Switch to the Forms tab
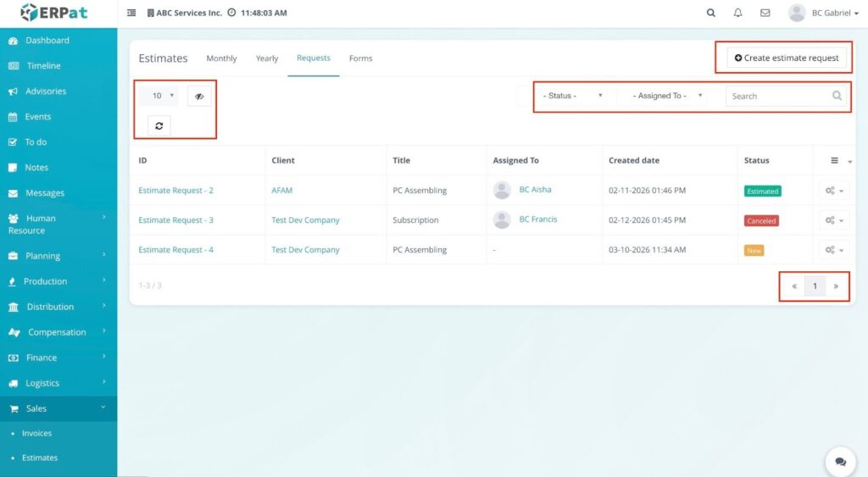Viewport: 868px width, 477px height. pos(360,58)
